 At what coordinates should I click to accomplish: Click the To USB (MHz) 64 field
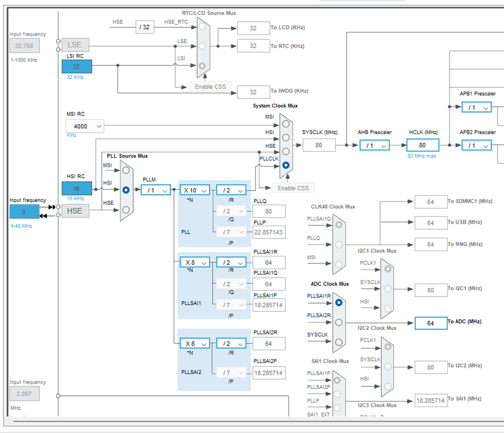point(431,223)
